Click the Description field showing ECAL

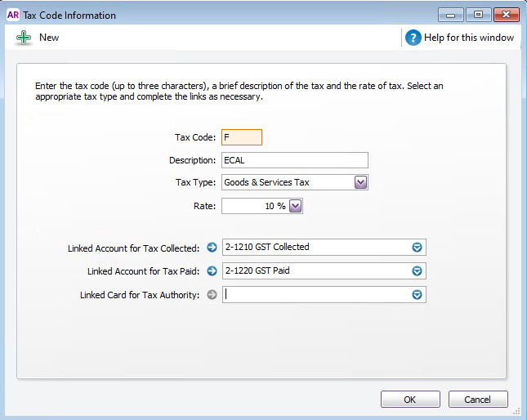coord(295,160)
